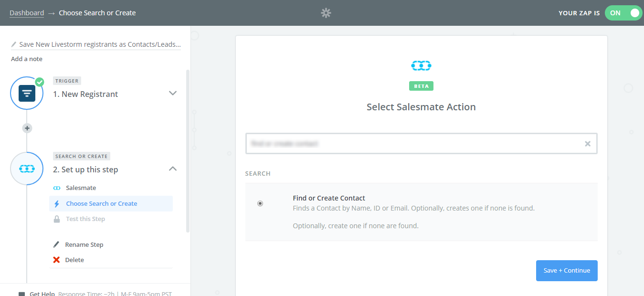The height and width of the screenshot is (296, 644).
Task: Click the Livestorm trigger app icon
Action: tap(27, 93)
